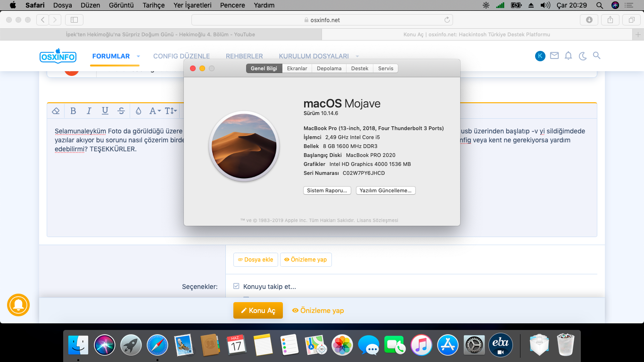Toggle the Safari sidebar button

tap(74, 20)
